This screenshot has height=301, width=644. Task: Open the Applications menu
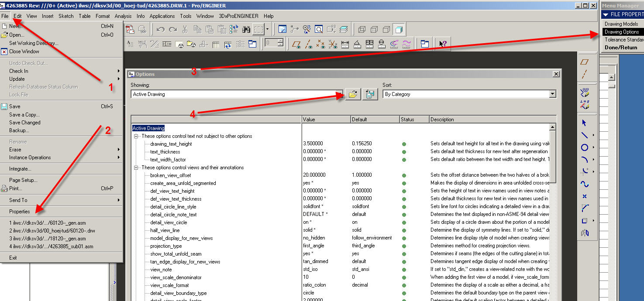coord(162,16)
